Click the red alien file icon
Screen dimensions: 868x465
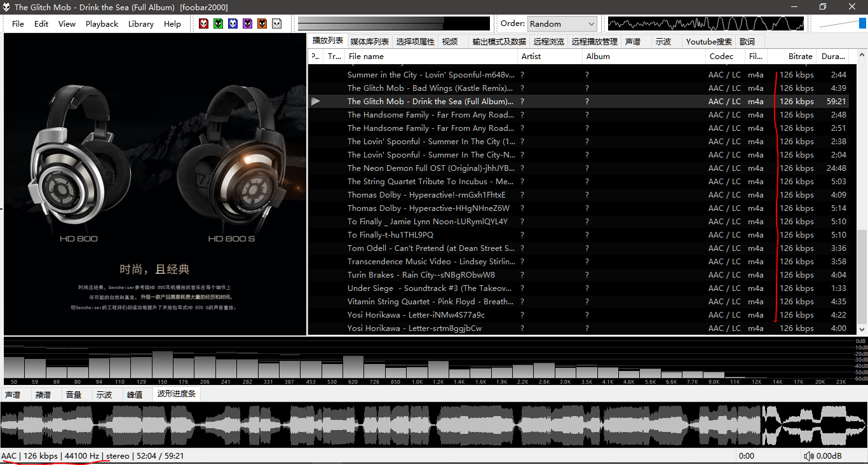[x=203, y=24]
